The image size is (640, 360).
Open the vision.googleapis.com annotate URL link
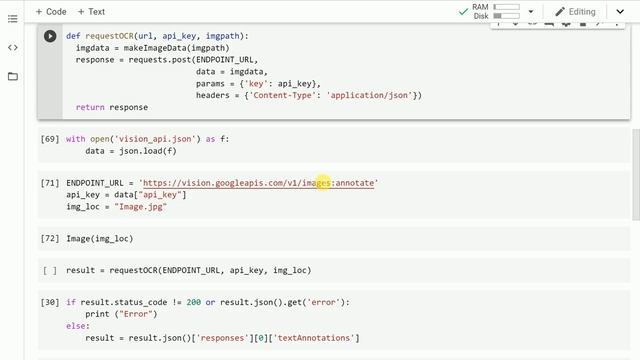coord(258,183)
